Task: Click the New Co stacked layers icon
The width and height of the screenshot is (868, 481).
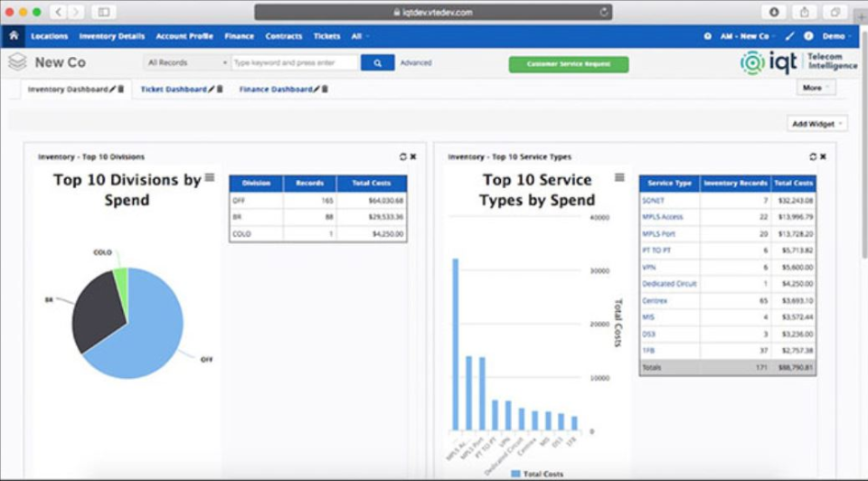Action: [17, 61]
